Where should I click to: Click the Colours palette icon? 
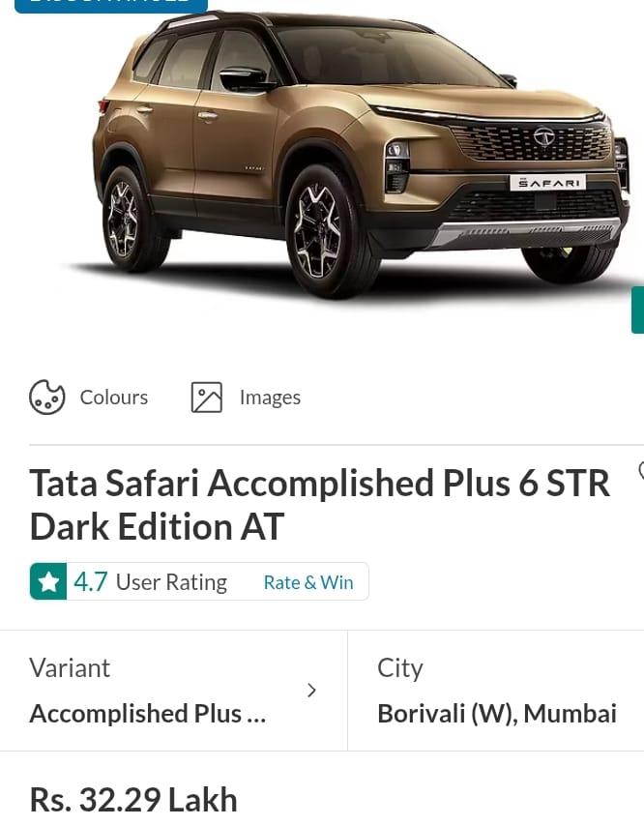[x=47, y=398]
